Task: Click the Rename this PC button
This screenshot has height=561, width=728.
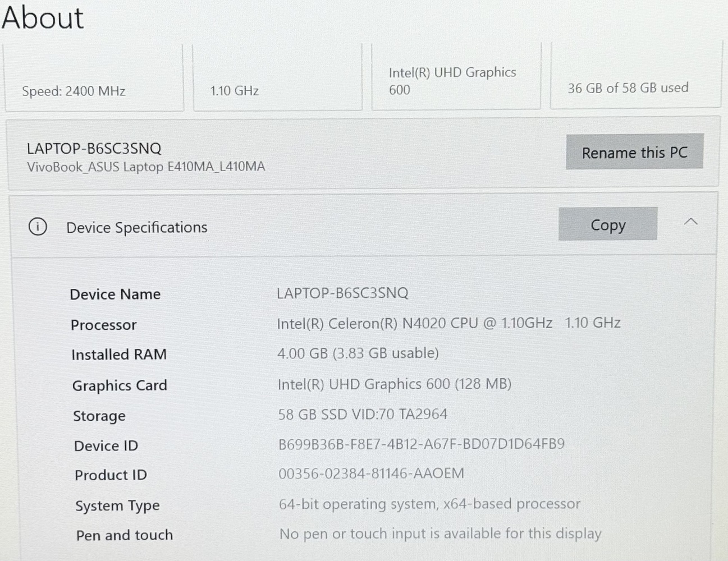Action: pos(634,152)
